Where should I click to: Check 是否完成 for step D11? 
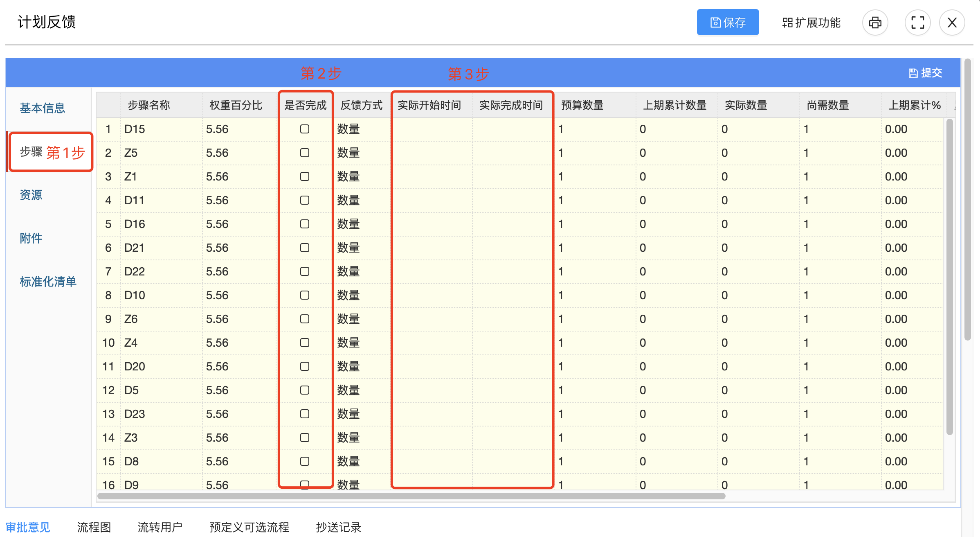(x=305, y=200)
